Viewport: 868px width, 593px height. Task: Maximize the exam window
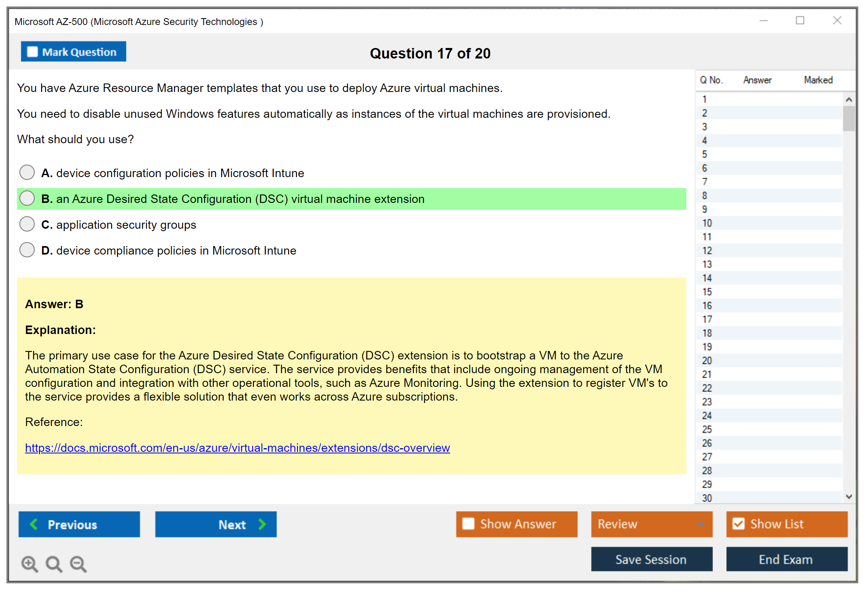pyautogui.click(x=800, y=21)
